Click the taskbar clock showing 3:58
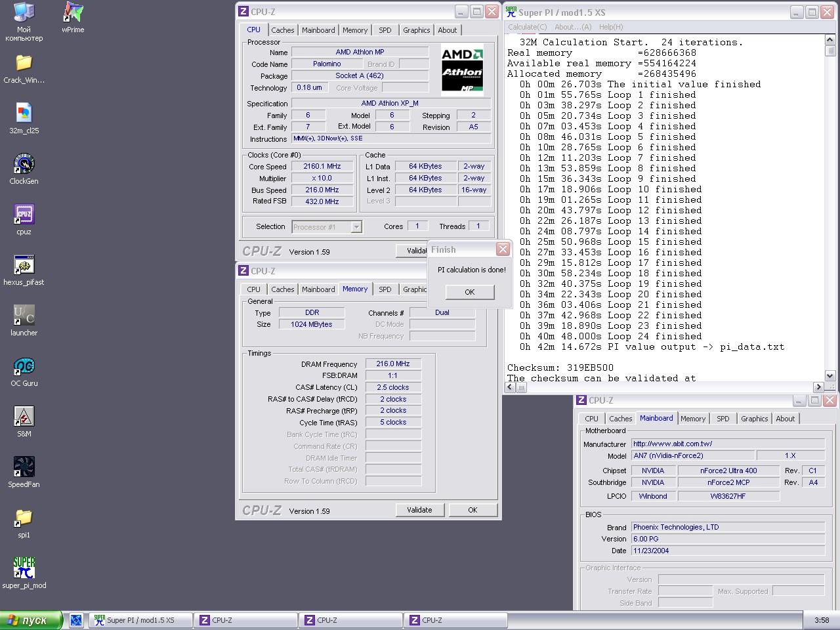The image size is (840, 630). (822, 620)
